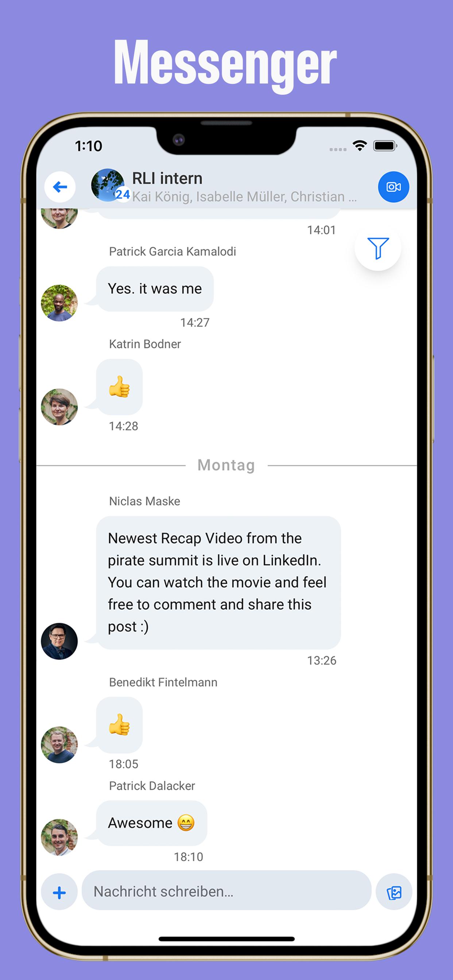
Task: Open the message filter funnel
Action: 377,248
